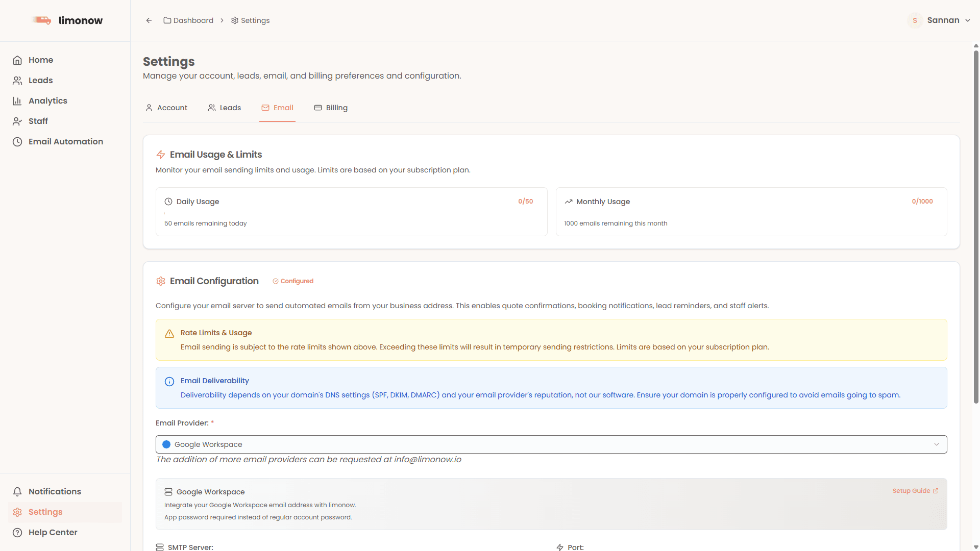Click the Staff sidebar icon
Screen dimensions: 980x551
(x=17, y=121)
